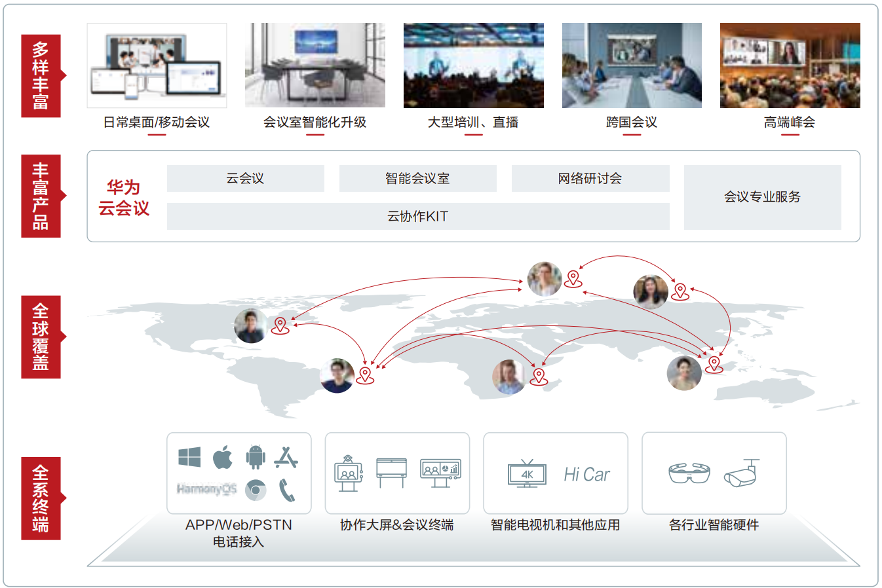Click the security camera icon
The height and width of the screenshot is (588, 882).
pyautogui.click(x=742, y=473)
